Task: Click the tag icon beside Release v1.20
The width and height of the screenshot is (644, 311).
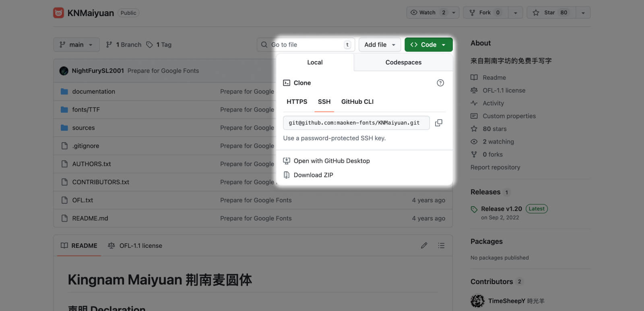Action: pyautogui.click(x=474, y=209)
